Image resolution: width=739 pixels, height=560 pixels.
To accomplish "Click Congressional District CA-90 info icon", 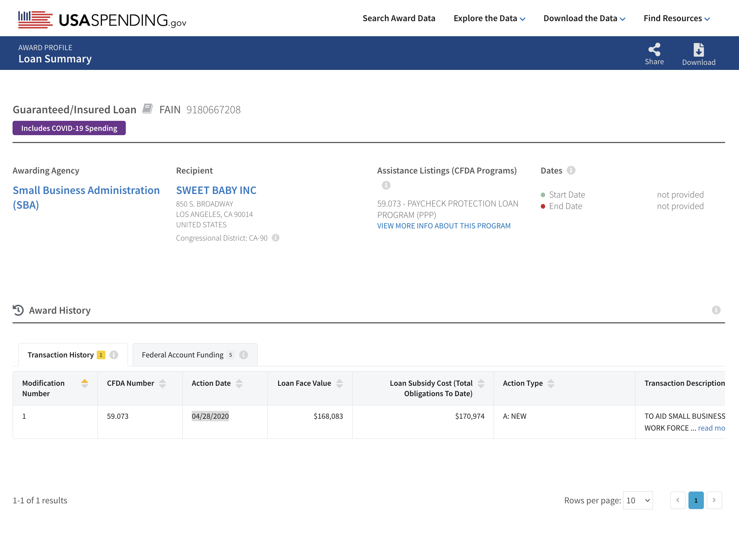I will click(276, 238).
